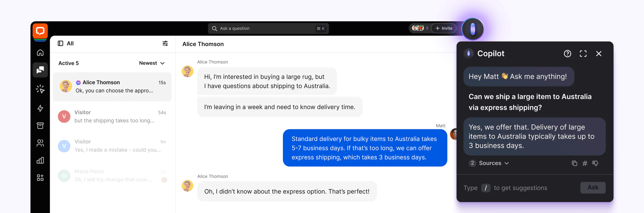644x213 pixels.
Task: Open the Chats section in the sidebar
Action: [x=40, y=70]
